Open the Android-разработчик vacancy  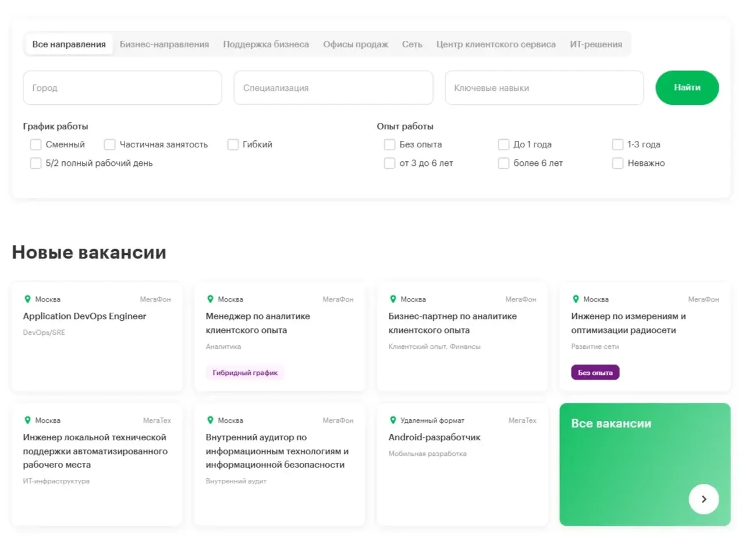click(x=435, y=437)
